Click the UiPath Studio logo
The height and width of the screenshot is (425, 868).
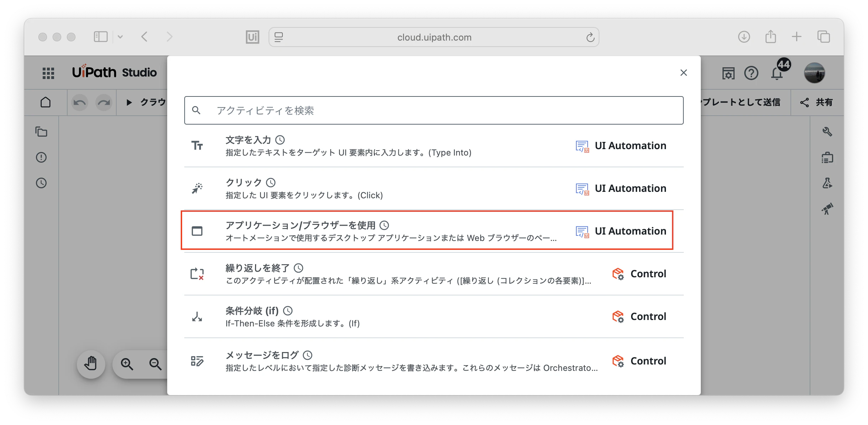click(114, 72)
